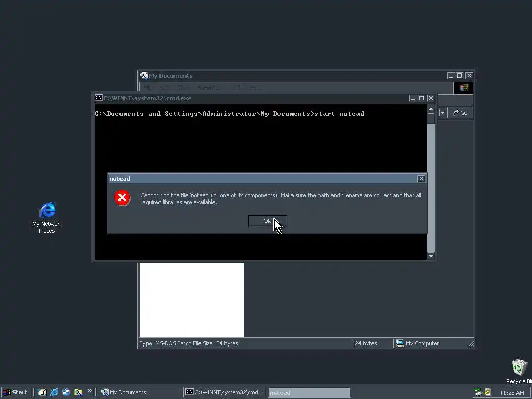Maximize the My Documents window
The height and width of the screenshot is (399, 532).
[459, 76]
